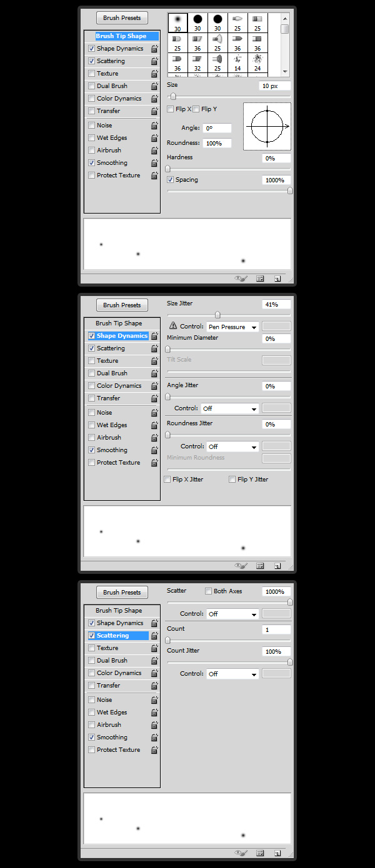Click the Count field showing 1

276,629
